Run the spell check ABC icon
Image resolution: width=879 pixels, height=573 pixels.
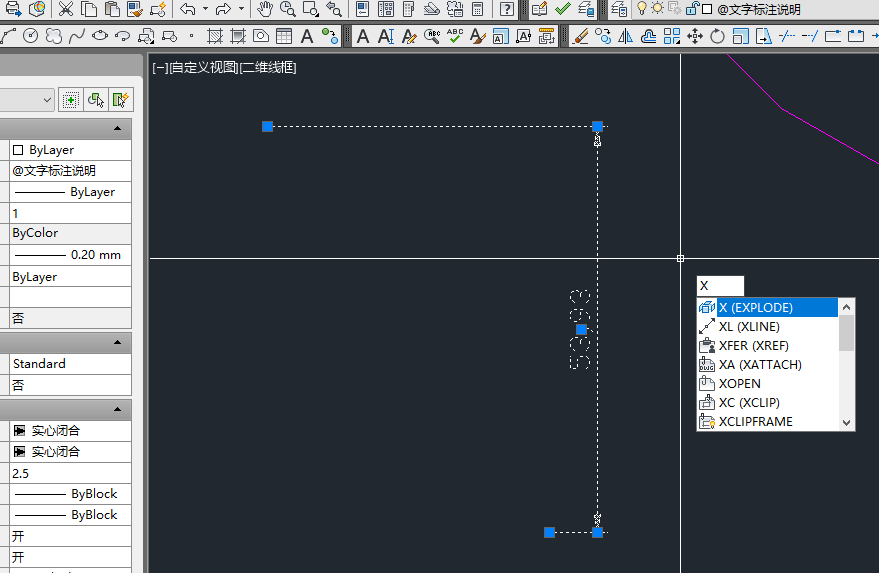[x=455, y=36]
